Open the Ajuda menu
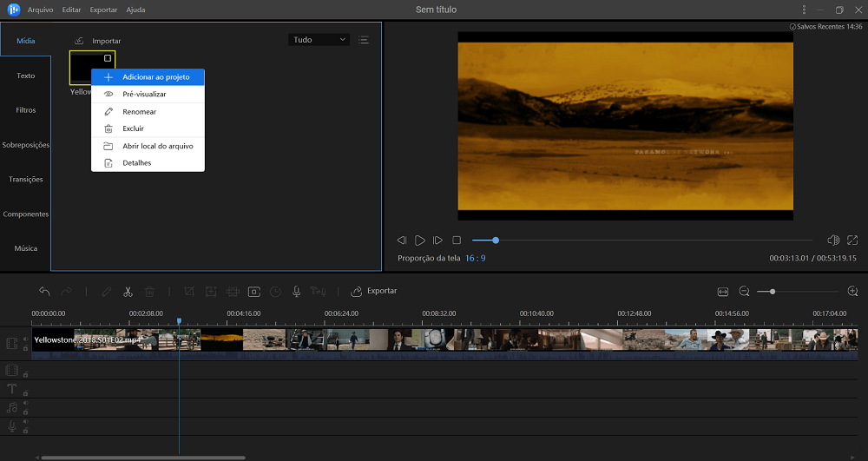 (x=135, y=10)
